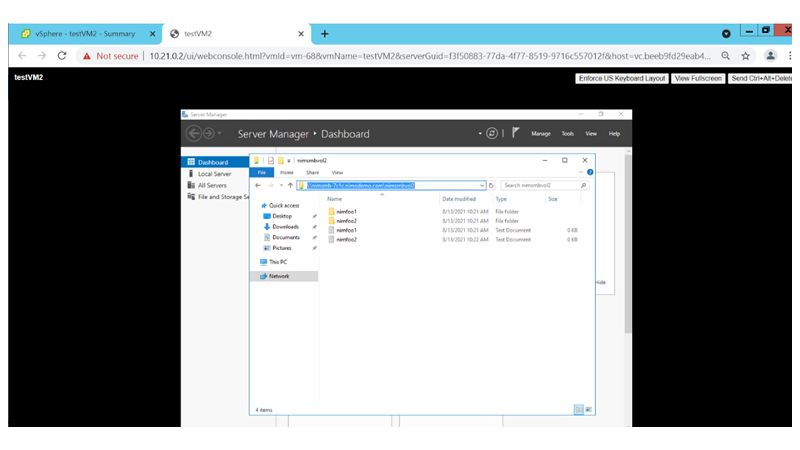
Task: Open Quick access in navigation pane
Action: click(x=280, y=206)
